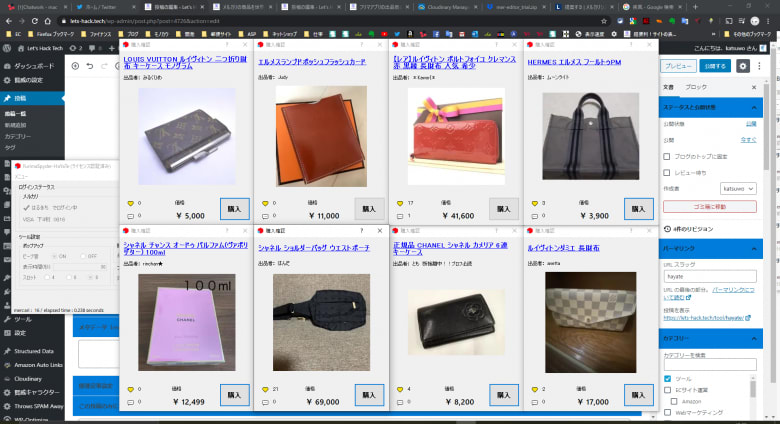780x424 pixels.
Task: Click heart like icon on LOUIS VUITTON key case
Action: (130, 203)
